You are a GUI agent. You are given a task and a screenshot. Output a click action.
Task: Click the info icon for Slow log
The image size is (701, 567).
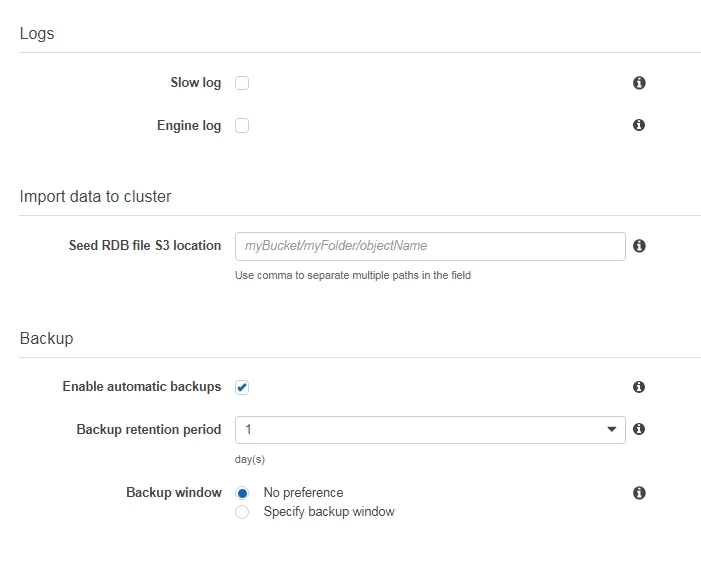pyautogui.click(x=639, y=83)
